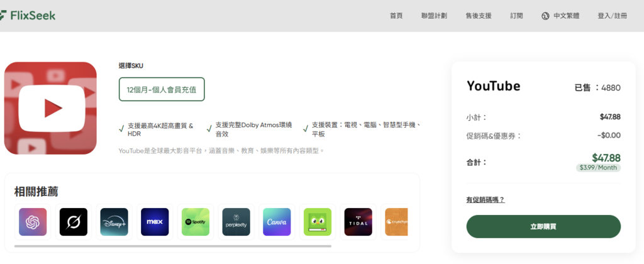Click the 有促銷碼嗎？ promo code link

[486, 200]
